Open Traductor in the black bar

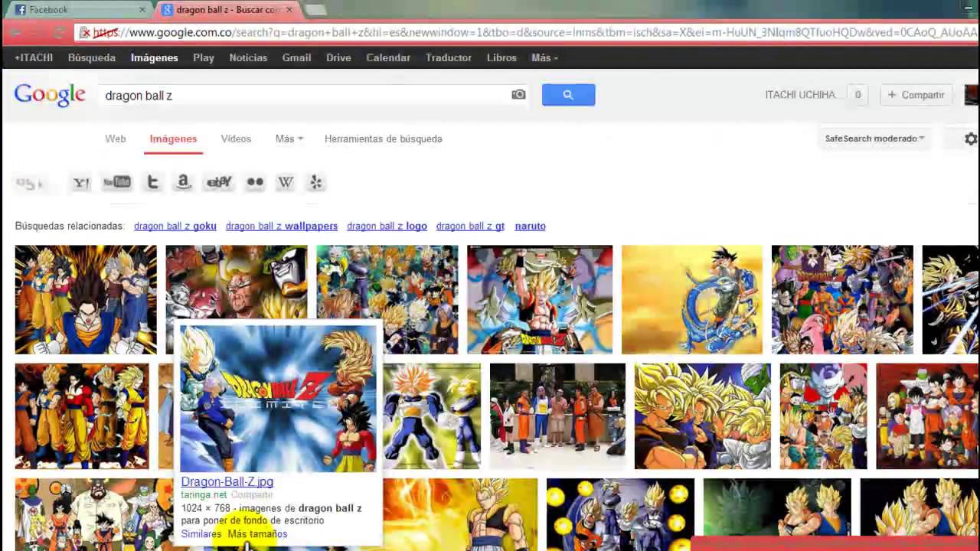pos(449,57)
